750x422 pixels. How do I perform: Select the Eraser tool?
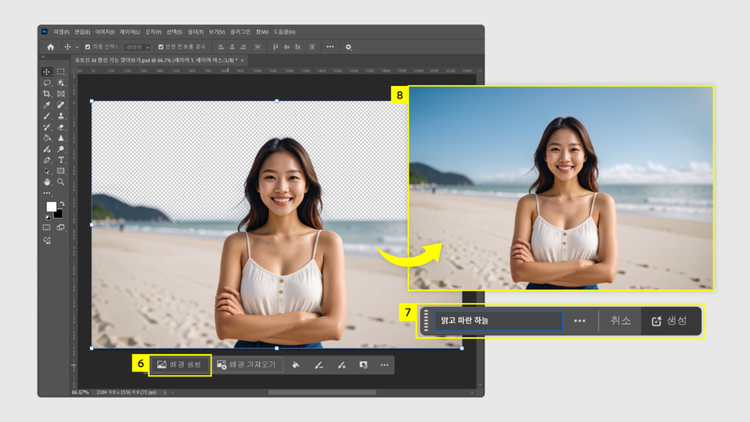point(61,127)
